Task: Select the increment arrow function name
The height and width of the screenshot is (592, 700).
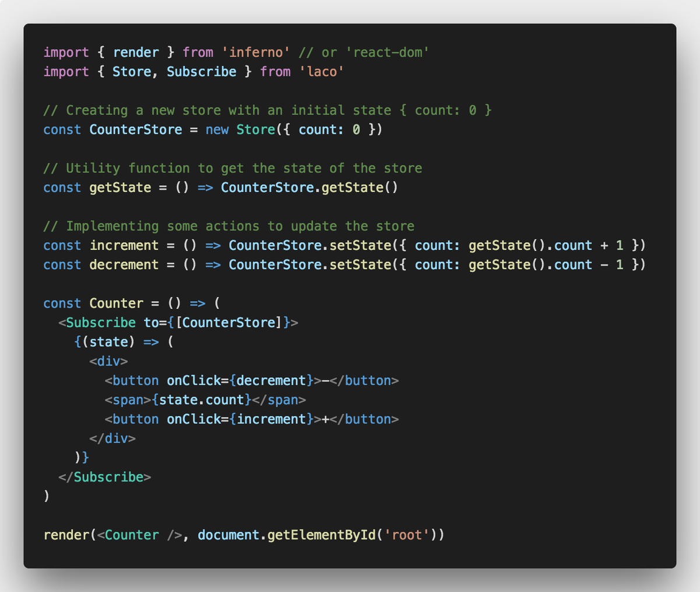Action: (x=124, y=245)
